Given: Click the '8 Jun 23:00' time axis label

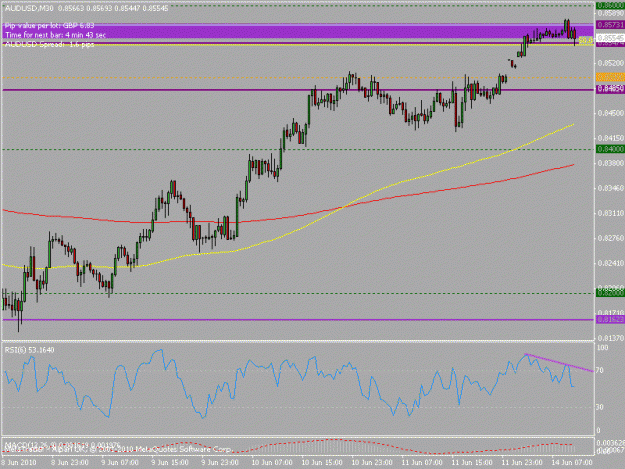Looking at the screenshot, I should (x=69, y=462).
